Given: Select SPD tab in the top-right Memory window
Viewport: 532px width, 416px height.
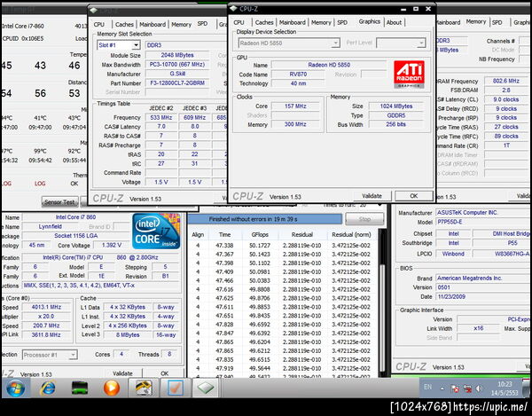Looking at the screenshot, I should 497,22.
